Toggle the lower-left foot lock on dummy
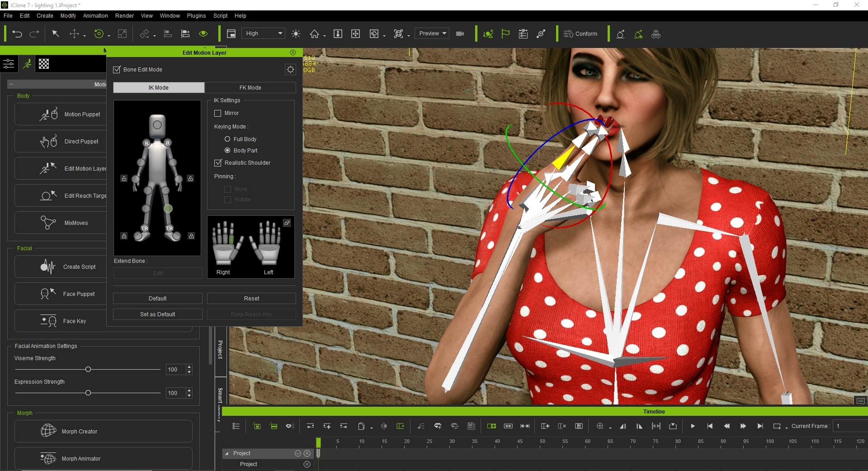Viewport: 868px width, 471px height. click(124, 236)
